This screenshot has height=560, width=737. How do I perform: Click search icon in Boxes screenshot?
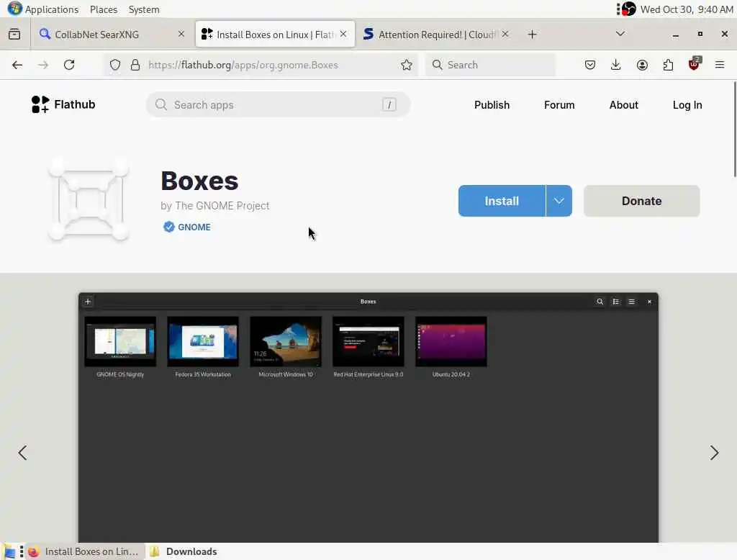600,302
